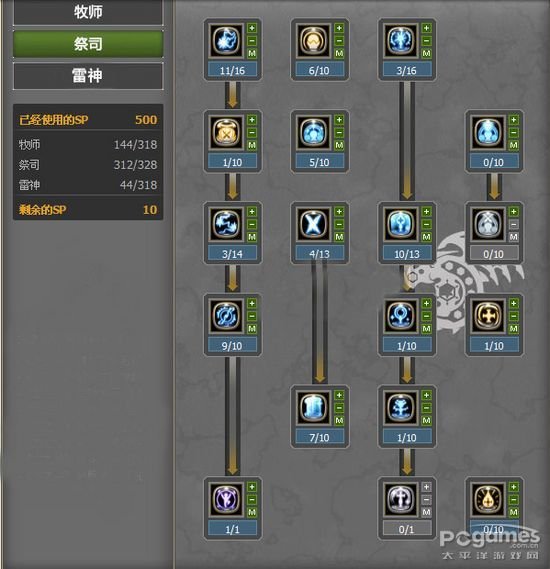This screenshot has width=550, height=569.
Task: Click the golden cross 1/10 skill icon
Action: coord(488,316)
